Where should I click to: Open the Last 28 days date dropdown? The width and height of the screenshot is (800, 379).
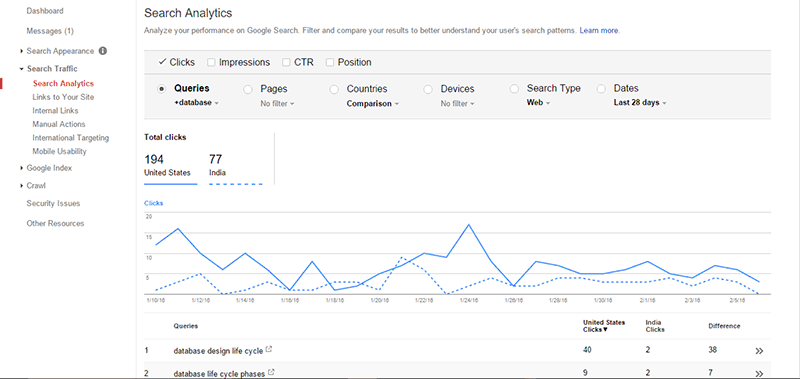pyautogui.click(x=640, y=103)
